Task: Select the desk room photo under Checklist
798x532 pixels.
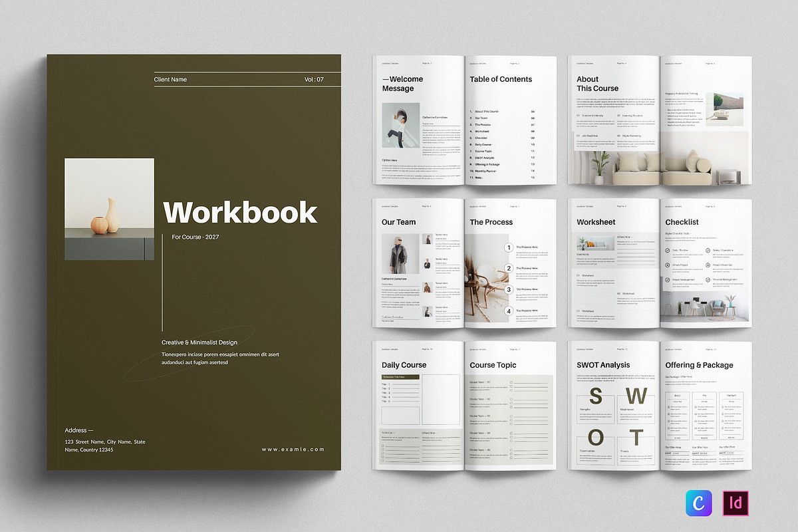Action: pos(705,307)
